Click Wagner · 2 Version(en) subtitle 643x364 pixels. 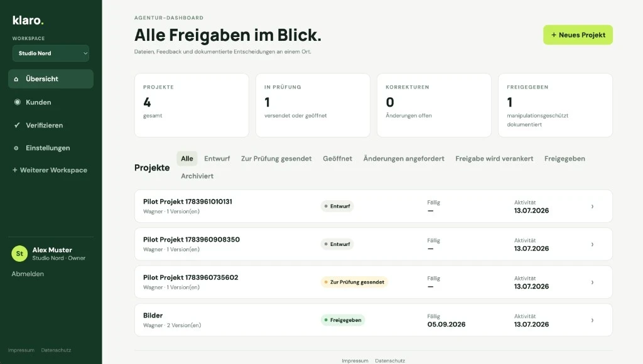coord(172,326)
